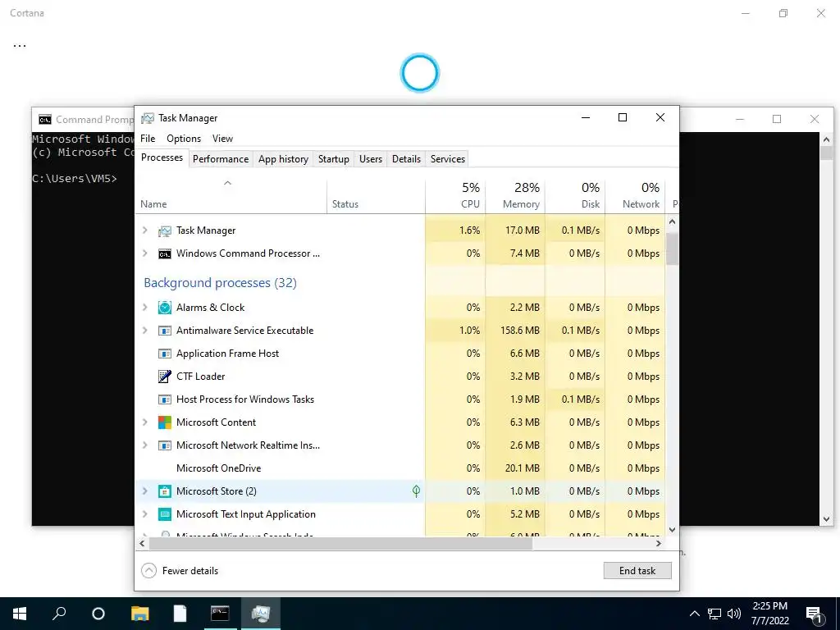Click the Task Manager title bar icon

148,118
